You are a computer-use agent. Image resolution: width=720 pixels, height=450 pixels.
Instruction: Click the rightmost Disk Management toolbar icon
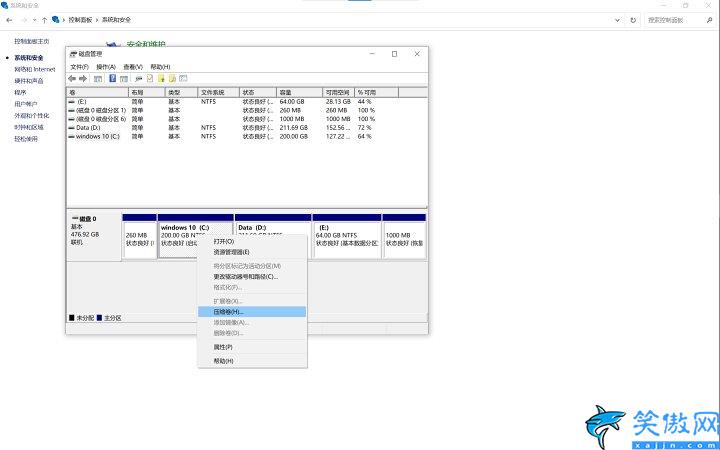point(183,79)
